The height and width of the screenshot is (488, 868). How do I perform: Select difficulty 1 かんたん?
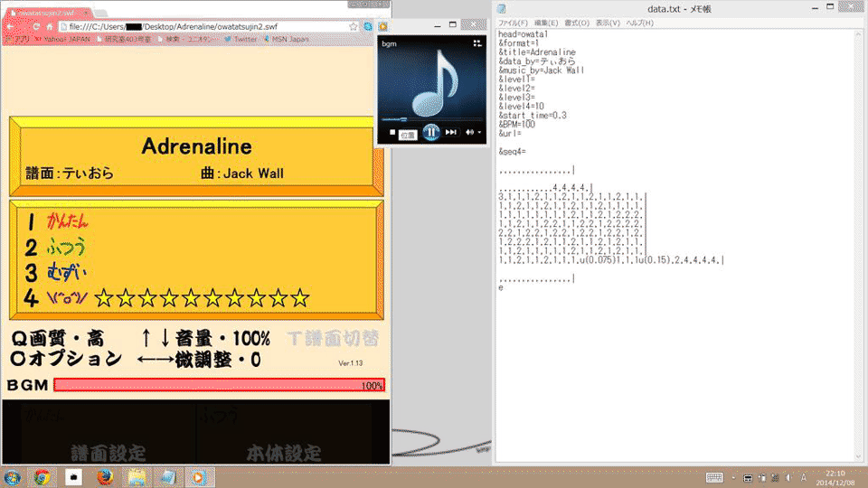tap(57, 221)
